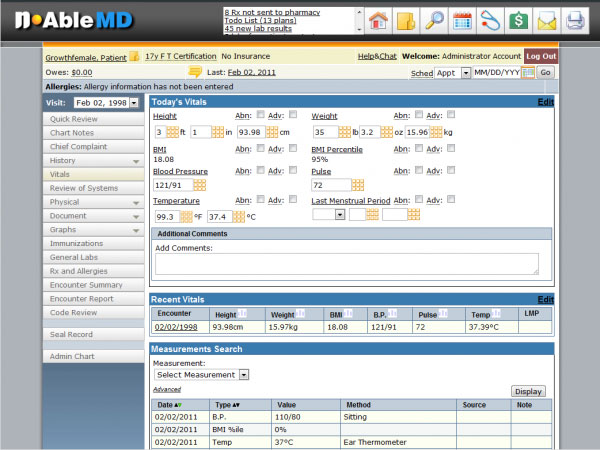
Task: Open the yellow folder icon in toolbar
Action: pos(406,20)
